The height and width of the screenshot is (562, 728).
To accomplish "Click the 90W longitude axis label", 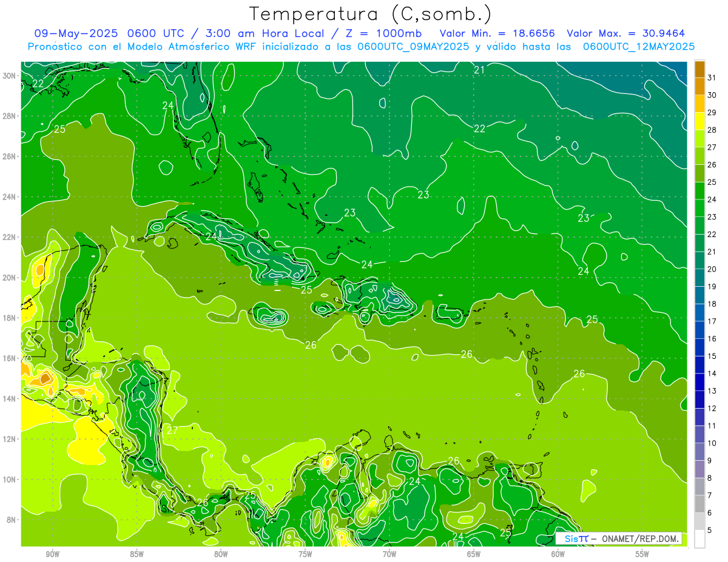I will click(x=52, y=555).
